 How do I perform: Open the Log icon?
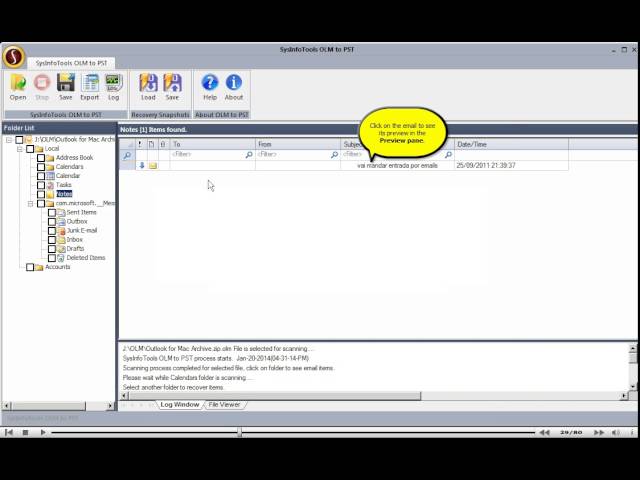click(113, 83)
